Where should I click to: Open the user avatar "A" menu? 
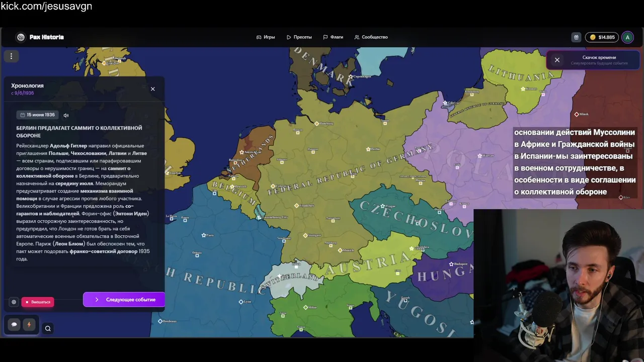point(627,37)
